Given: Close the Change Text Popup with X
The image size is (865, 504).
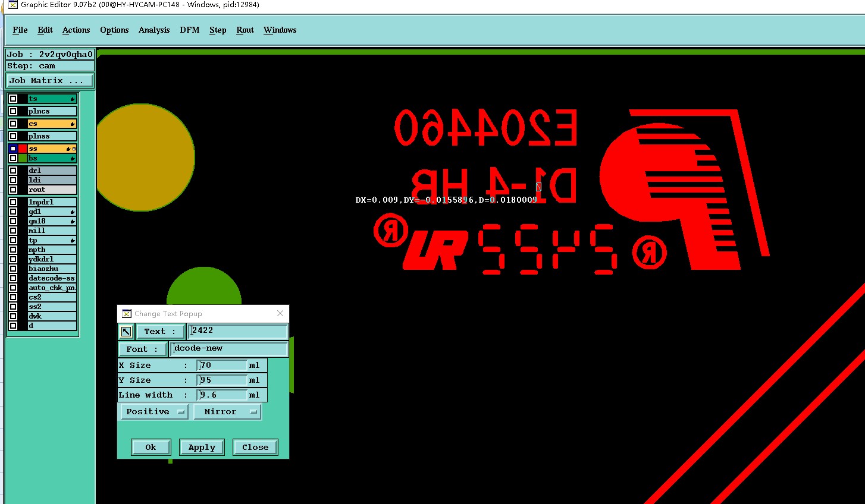Looking at the screenshot, I should (x=280, y=313).
